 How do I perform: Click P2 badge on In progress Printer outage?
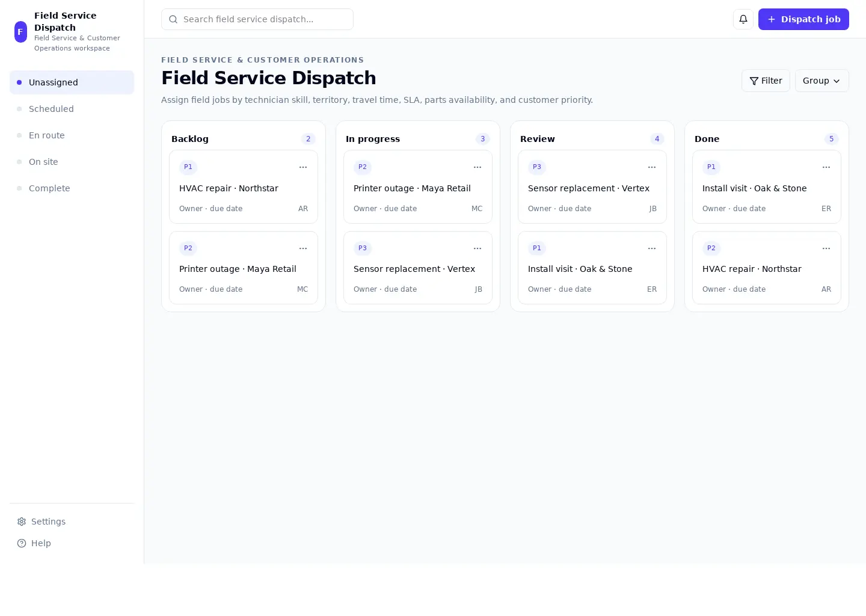pos(363,167)
